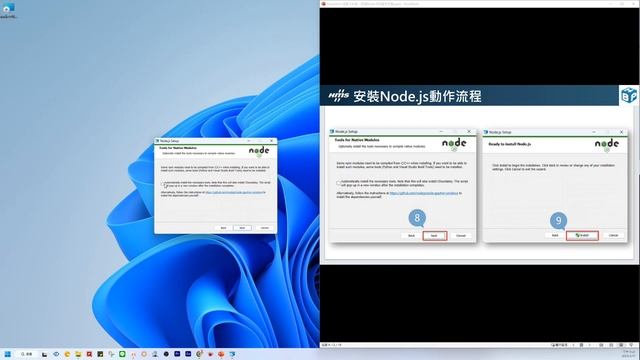Open the green LINE app on the taskbar
Image resolution: width=640 pixels, height=360 pixels.
click(122, 354)
